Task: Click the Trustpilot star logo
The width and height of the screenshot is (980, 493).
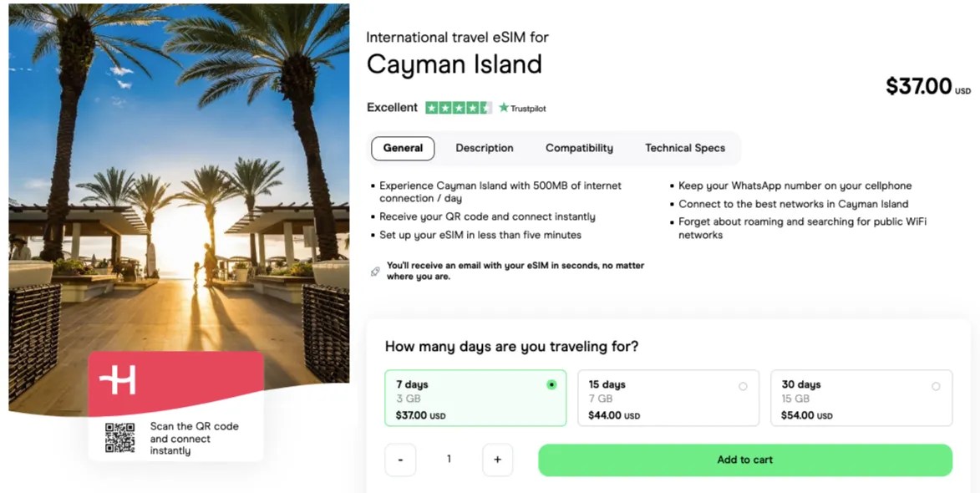Action: [x=504, y=107]
